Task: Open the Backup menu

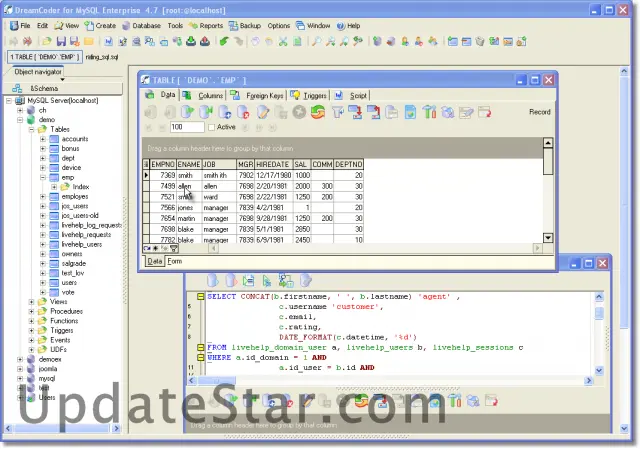Action: coord(245,26)
